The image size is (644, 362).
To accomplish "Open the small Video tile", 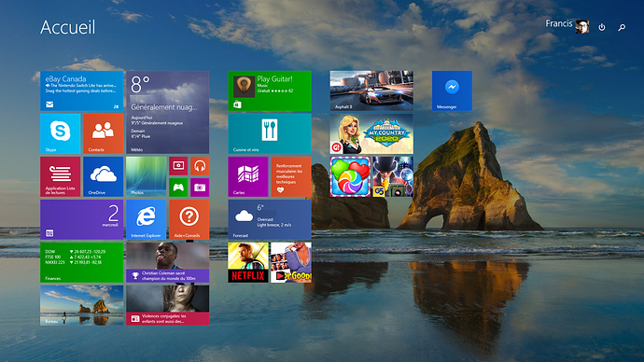I will click(x=178, y=166).
